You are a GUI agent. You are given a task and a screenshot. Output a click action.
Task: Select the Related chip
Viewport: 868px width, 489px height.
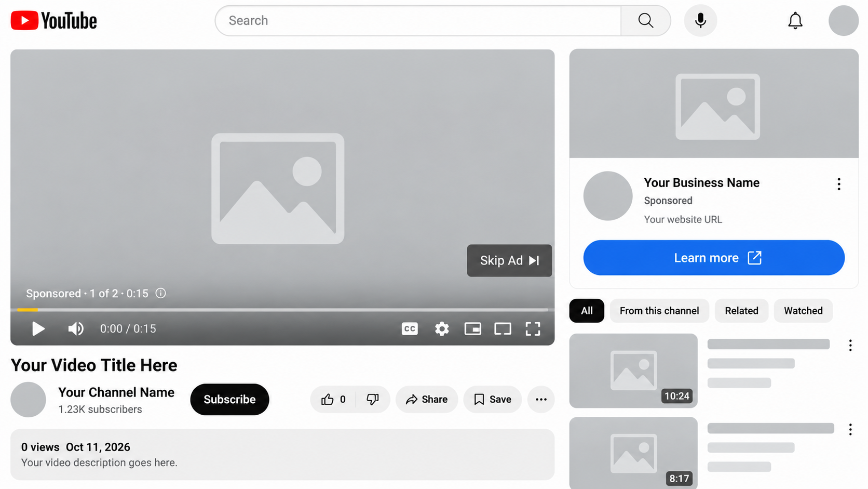741,311
